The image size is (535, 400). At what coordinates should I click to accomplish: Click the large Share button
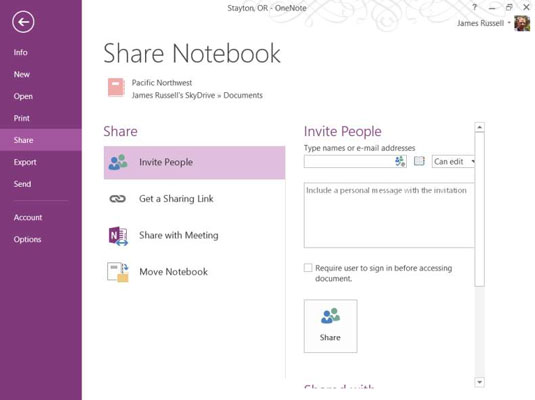[x=331, y=326]
